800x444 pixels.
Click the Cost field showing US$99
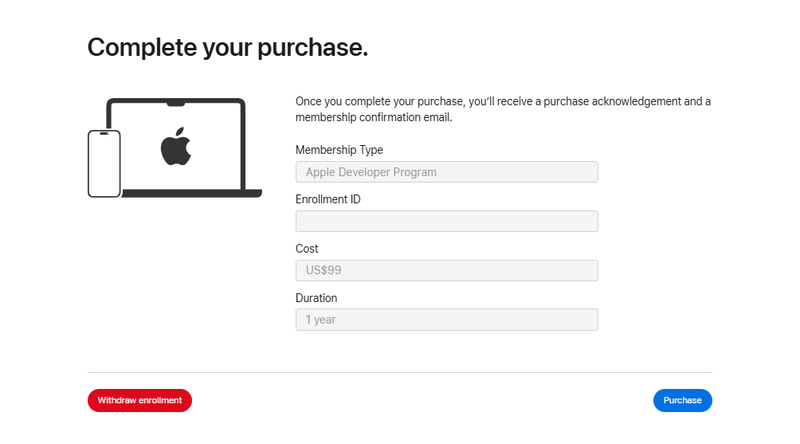pos(446,270)
